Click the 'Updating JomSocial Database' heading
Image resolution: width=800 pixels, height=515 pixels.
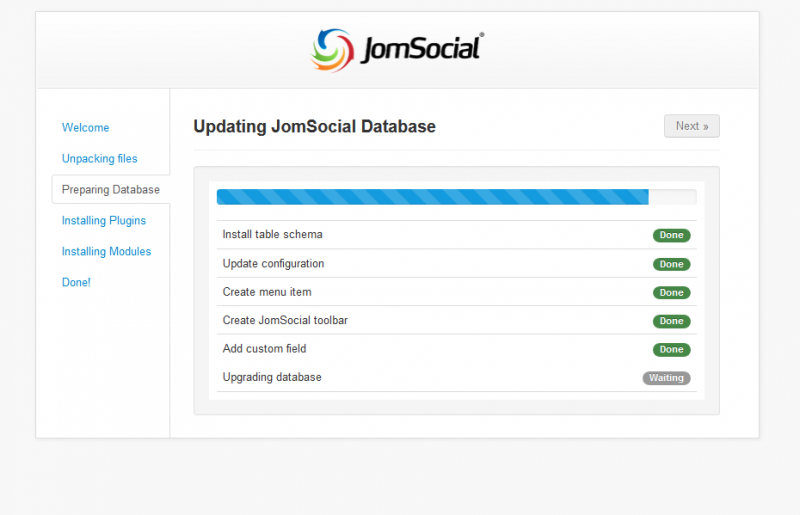point(314,127)
